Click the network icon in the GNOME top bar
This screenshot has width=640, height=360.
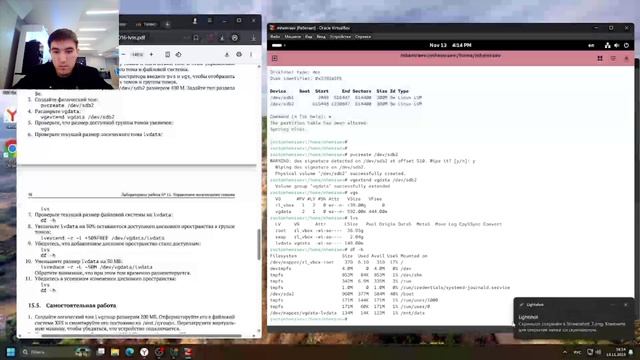pos(607,45)
